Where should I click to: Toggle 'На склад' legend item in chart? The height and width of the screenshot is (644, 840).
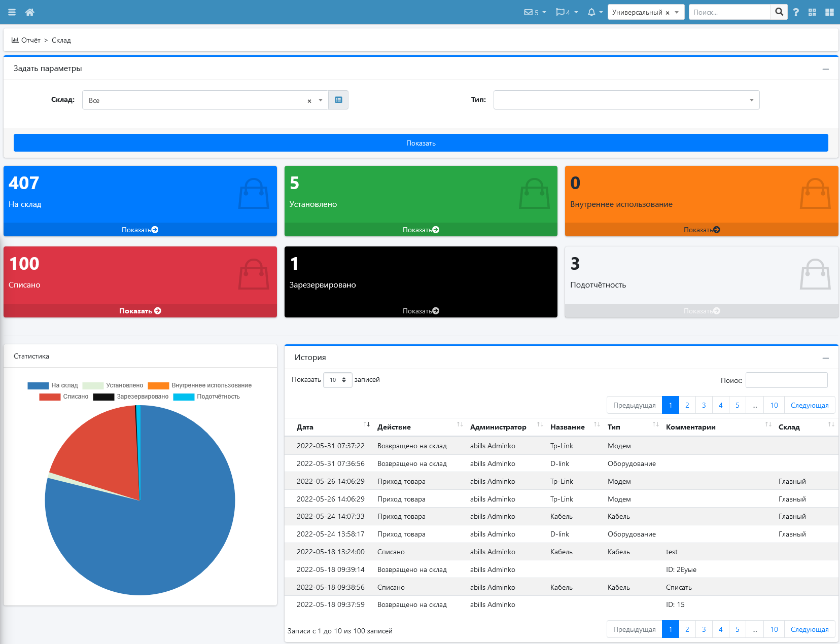53,385
